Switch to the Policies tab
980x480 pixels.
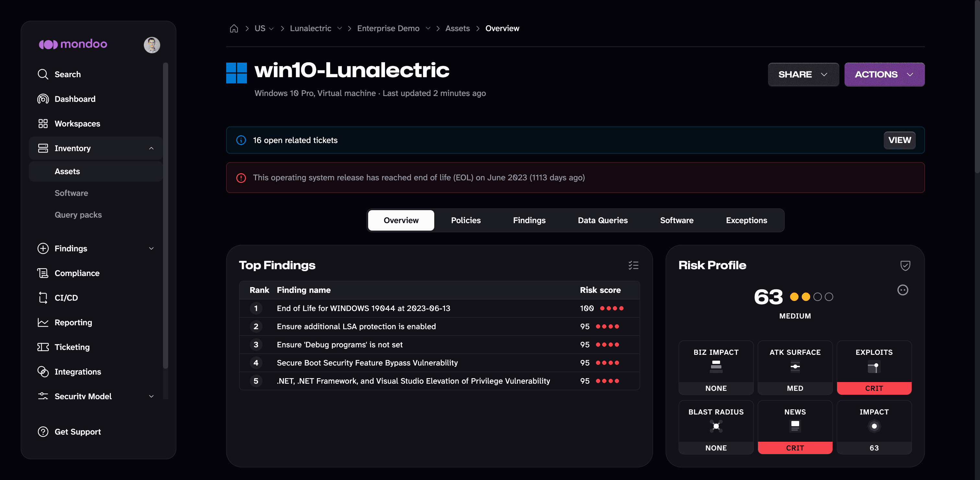(x=466, y=221)
